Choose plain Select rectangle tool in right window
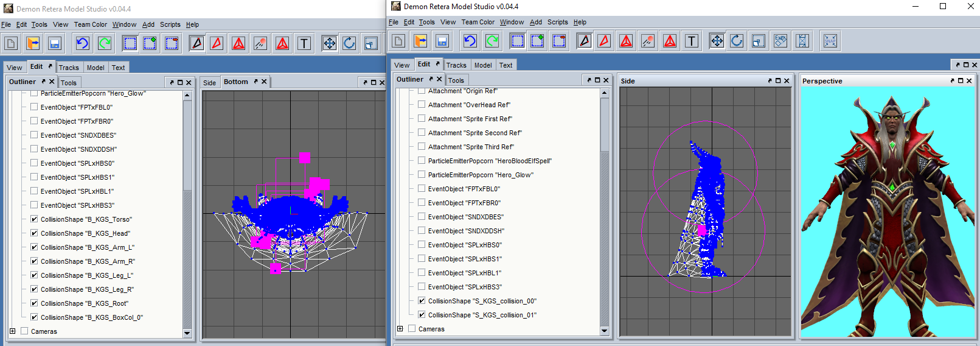This screenshot has width=980, height=346. (x=518, y=41)
